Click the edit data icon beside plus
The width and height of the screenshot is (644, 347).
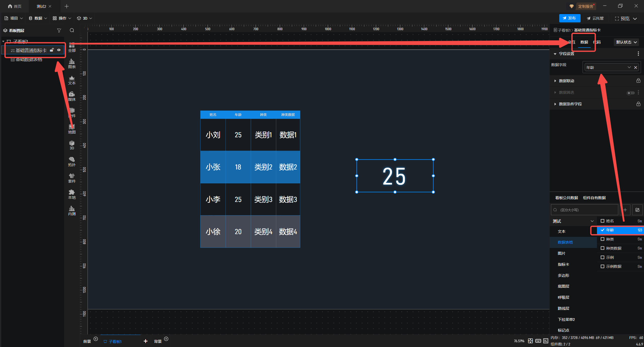(637, 210)
